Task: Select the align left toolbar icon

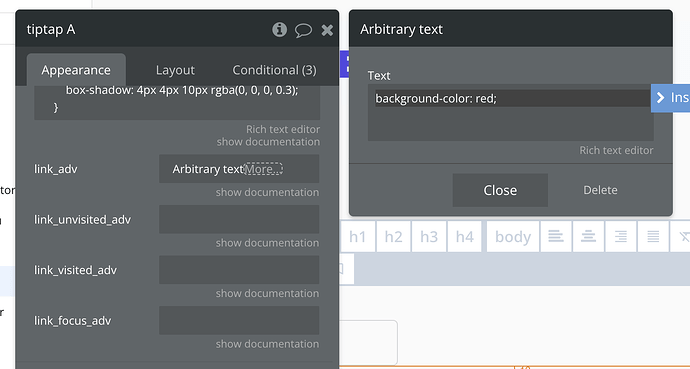Action: (556, 237)
